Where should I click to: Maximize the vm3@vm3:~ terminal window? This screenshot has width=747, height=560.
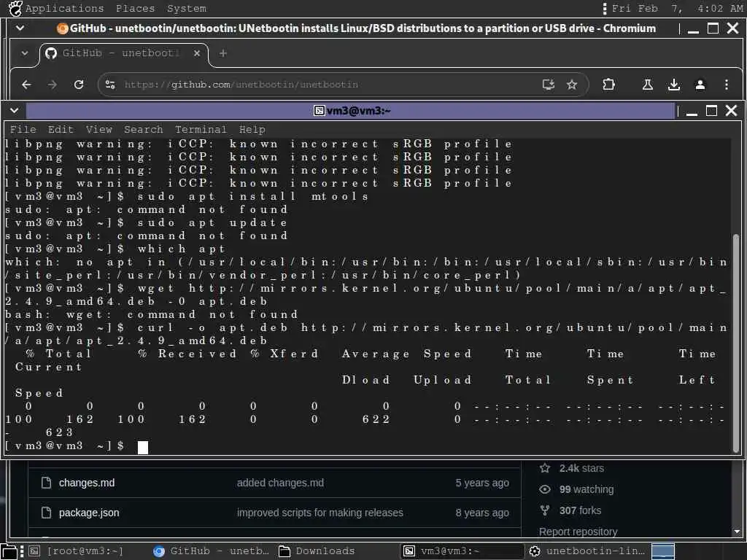[711, 111]
